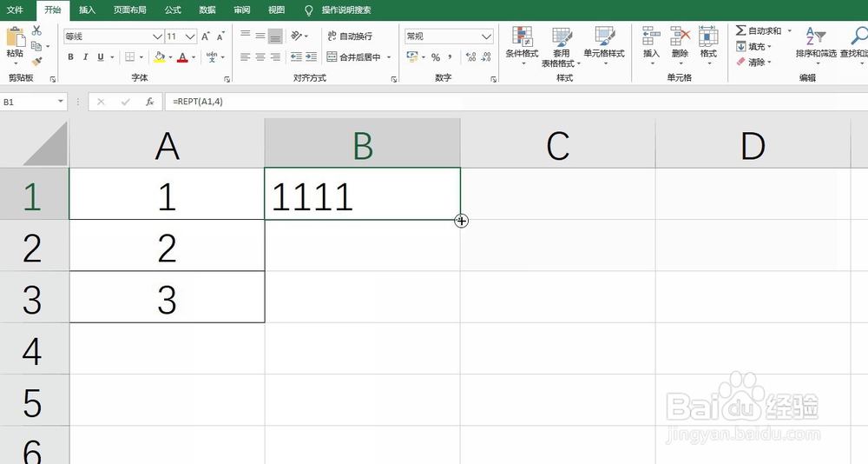Viewport: 868px width, 464px height.
Task: Click the Clear (清除) button
Action: [x=753, y=62]
